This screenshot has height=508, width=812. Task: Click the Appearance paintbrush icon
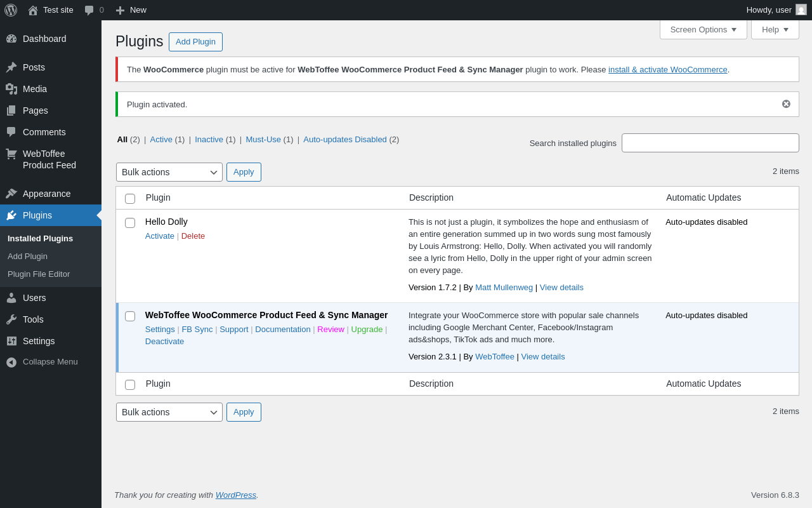(x=11, y=194)
